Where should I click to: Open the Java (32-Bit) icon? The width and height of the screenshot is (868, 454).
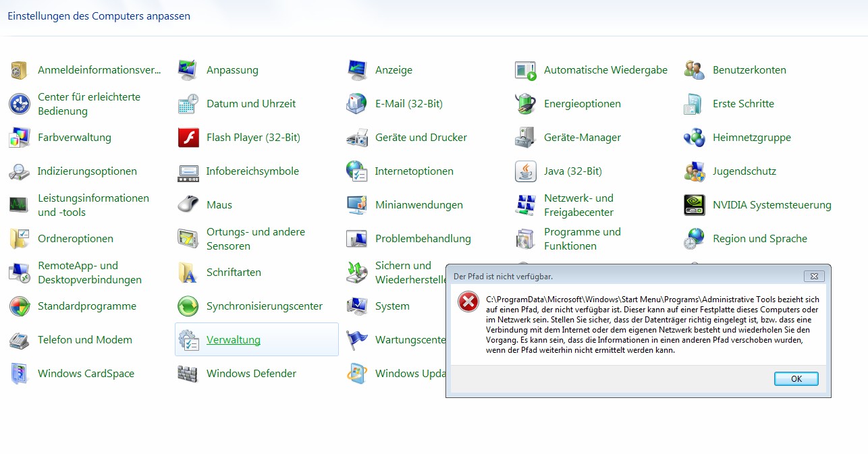tap(525, 171)
